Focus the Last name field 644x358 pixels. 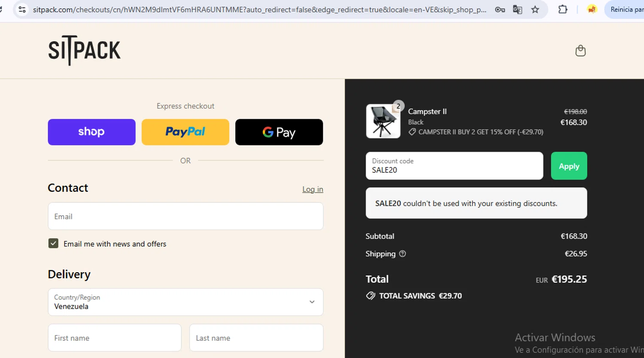pos(256,338)
